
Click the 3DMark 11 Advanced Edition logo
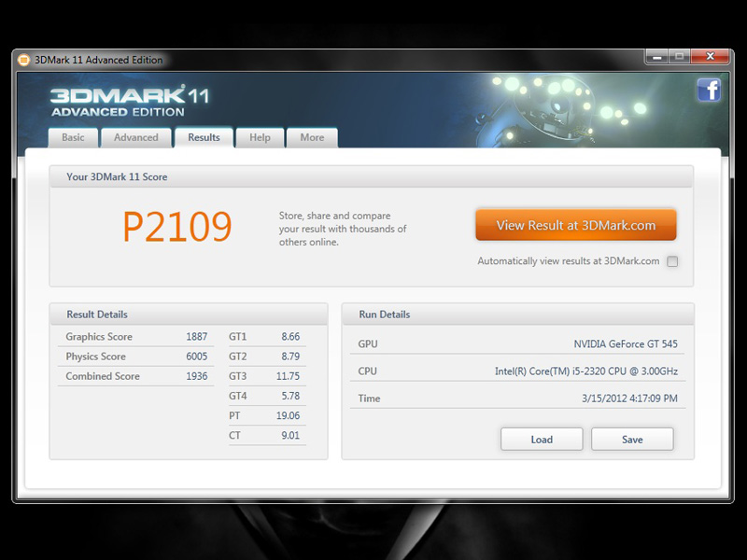click(x=130, y=101)
